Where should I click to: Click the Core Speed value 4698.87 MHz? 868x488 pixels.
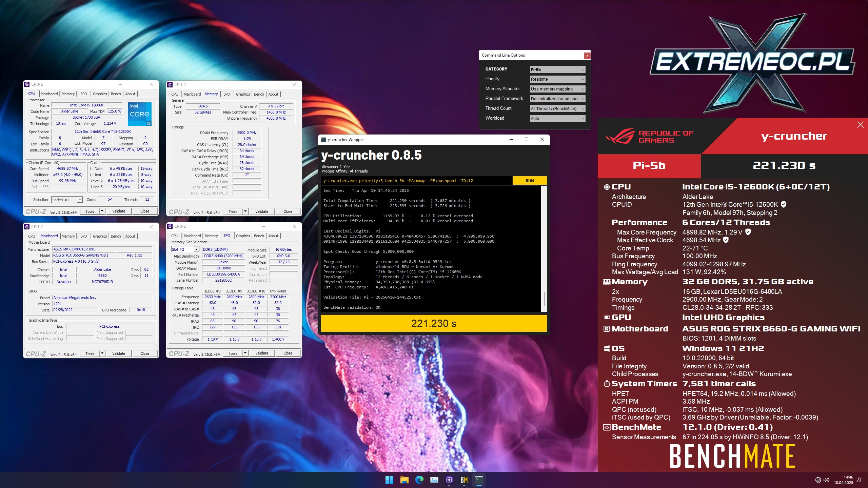pyautogui.click(x=68, y=168)
